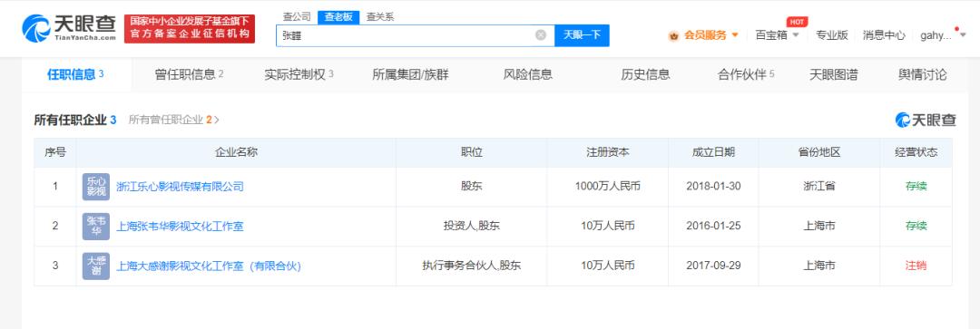Image resolution: width=980 pixels, height=329 pixels.
Task: Open the 实际控制权 tab
Action: [x=299, y=74]
